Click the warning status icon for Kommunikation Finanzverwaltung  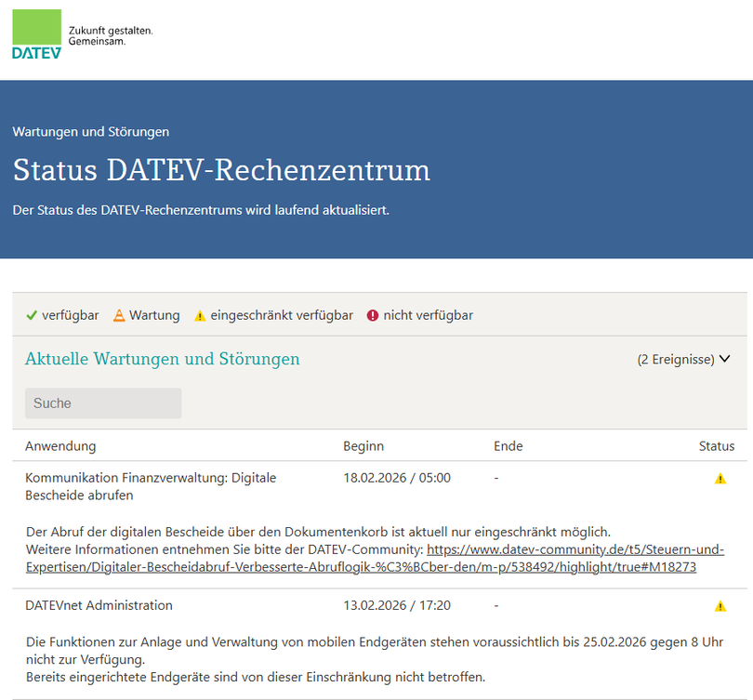(720, 479)
